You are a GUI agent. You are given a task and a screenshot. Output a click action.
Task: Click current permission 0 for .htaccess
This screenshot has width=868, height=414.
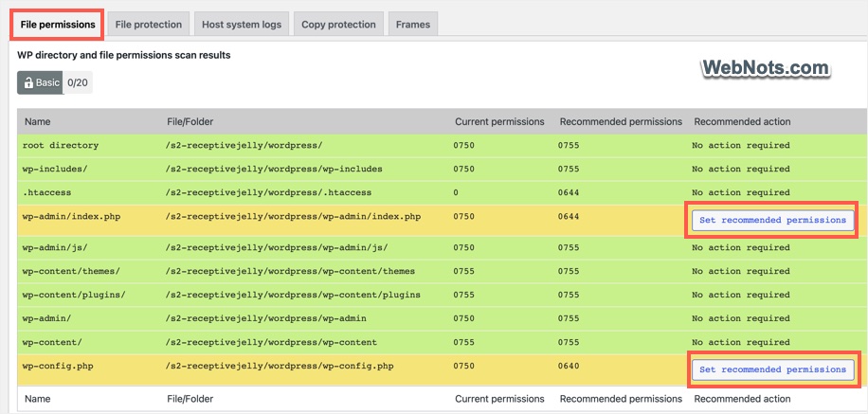click(x=456, y=192)
